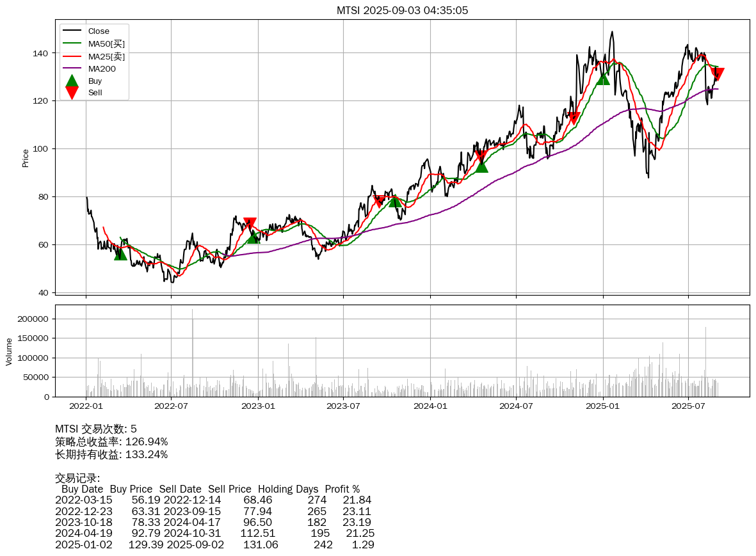The image size is (756, 556).
Task: Click the green Buy triangle in the legend
Action: point(72,81)
